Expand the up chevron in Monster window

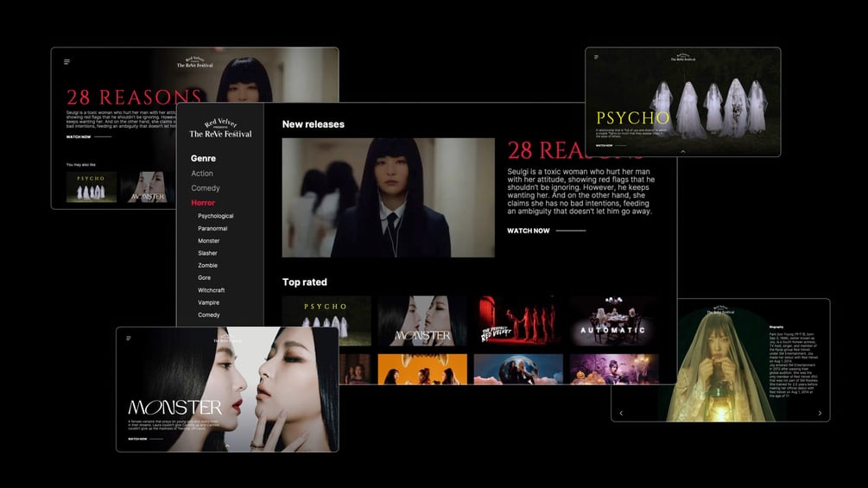(227, 446)
